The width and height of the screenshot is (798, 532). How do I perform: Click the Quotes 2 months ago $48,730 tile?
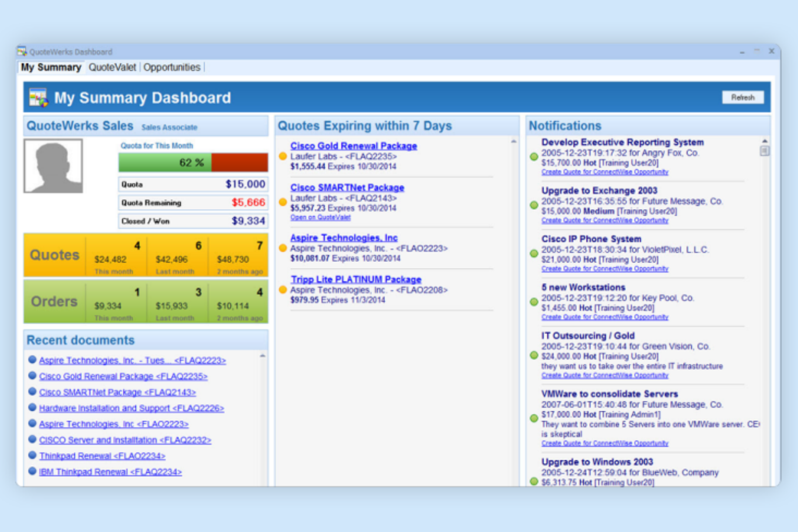[238, 256]
